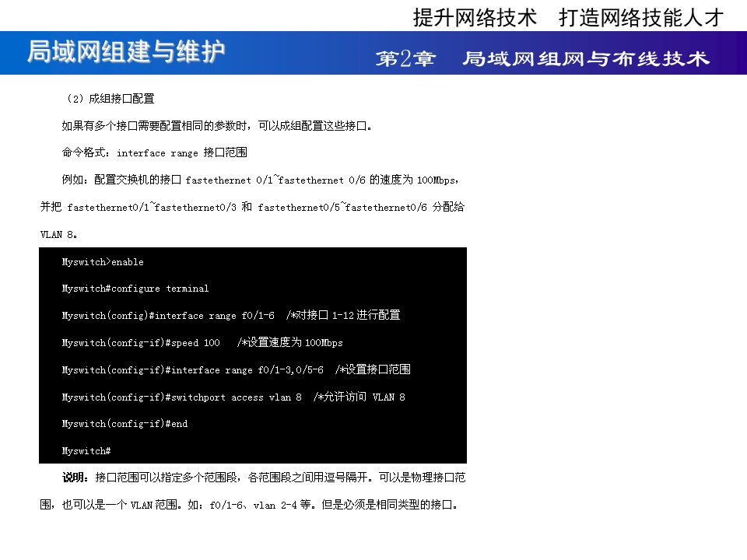Click the sentence 接口范围可以指定多个范围段
The width and height of the screenshot is (747, 560).
(x=168, y=477)
